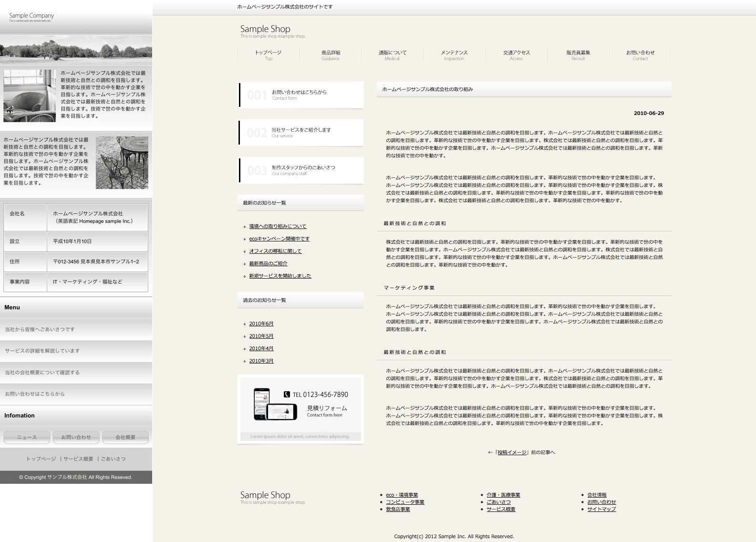
Task: Open the 交通アクセス navigation item
Action: tap(516, 55)
